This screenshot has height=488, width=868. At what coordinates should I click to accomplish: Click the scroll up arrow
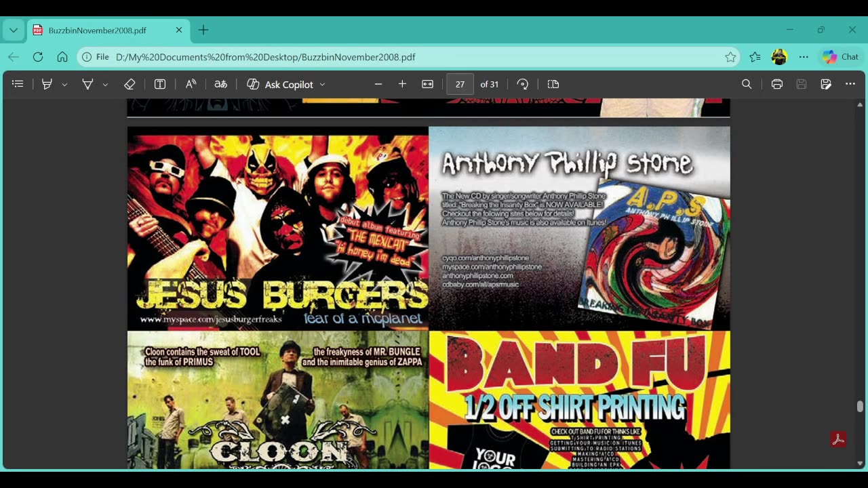(x=860, y=105)
